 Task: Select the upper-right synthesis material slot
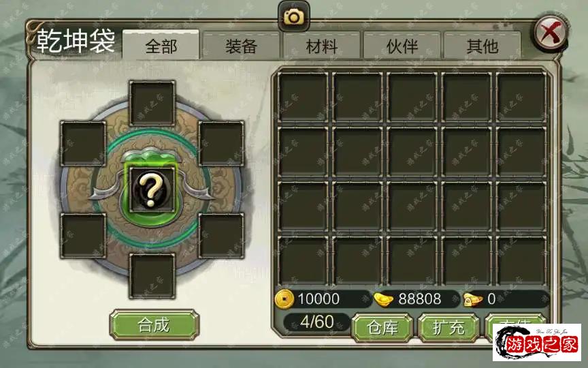[221, 143]
